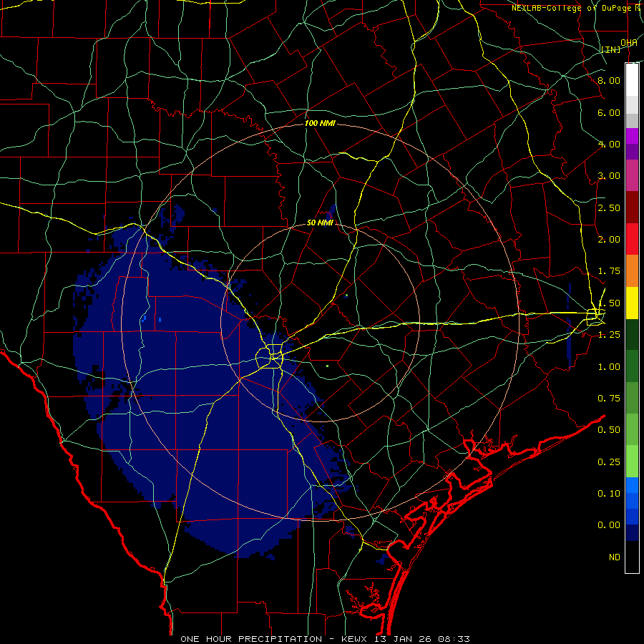Click the "1.25" legend value
The height and width of the screenshot is (644, 644).
609,335
